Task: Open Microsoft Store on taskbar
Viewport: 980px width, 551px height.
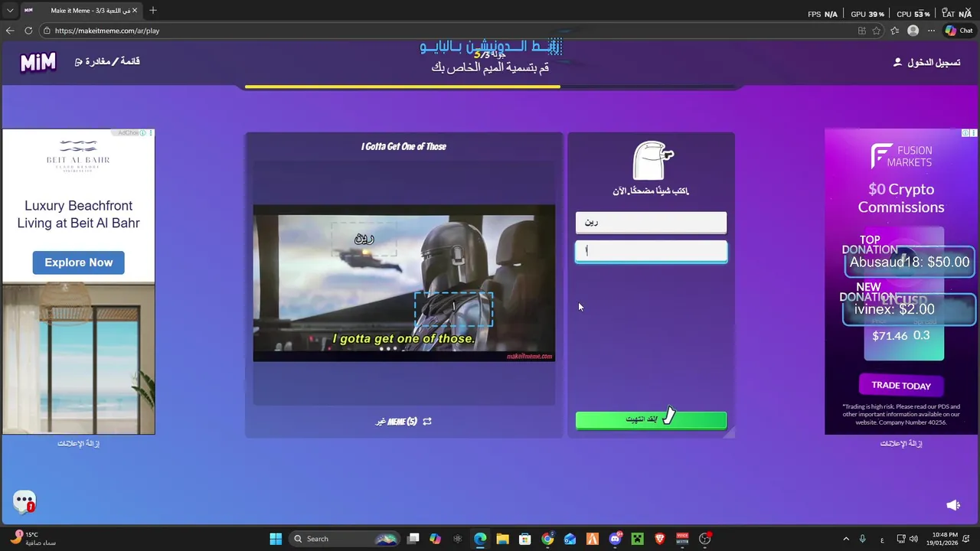Action: [524, 539]
